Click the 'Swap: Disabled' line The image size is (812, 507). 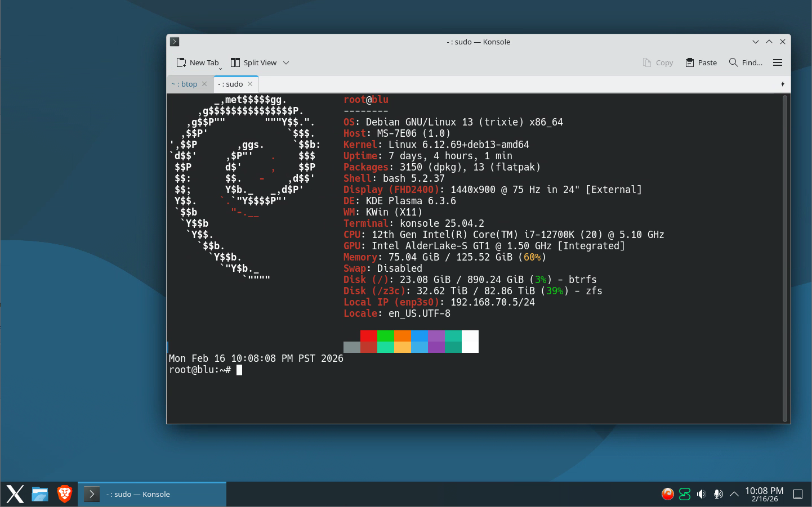(383, 268)
